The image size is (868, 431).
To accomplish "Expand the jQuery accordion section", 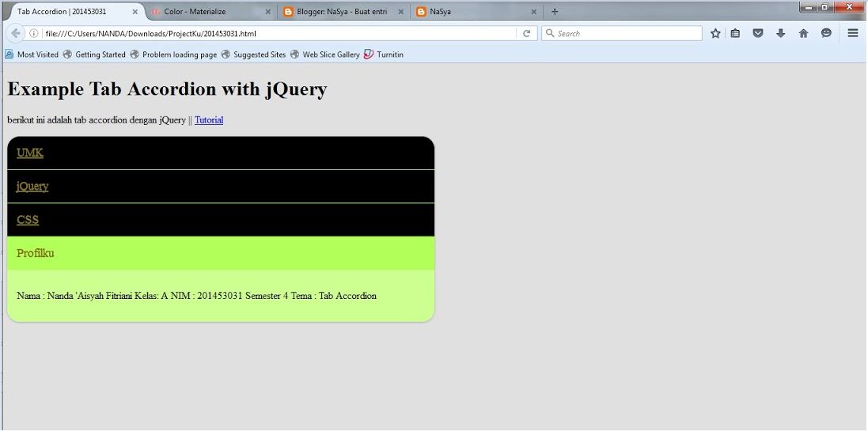I will (x=221, y=186).
